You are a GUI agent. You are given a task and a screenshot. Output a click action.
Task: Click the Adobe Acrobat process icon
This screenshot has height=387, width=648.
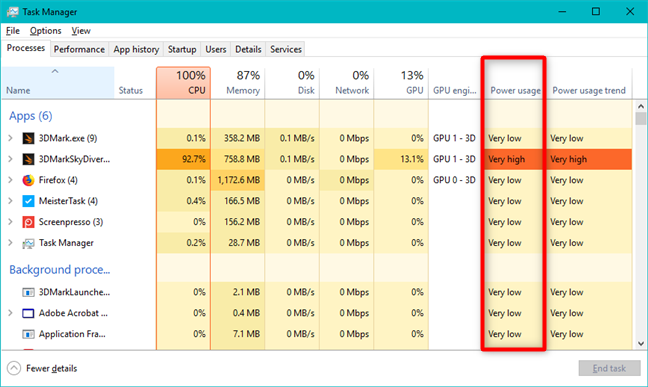point(28,313)
